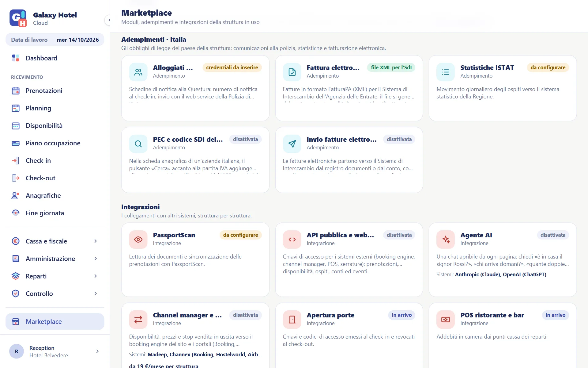
Task: Expand the Cassa e fiscale section
Action: [55, 241]
